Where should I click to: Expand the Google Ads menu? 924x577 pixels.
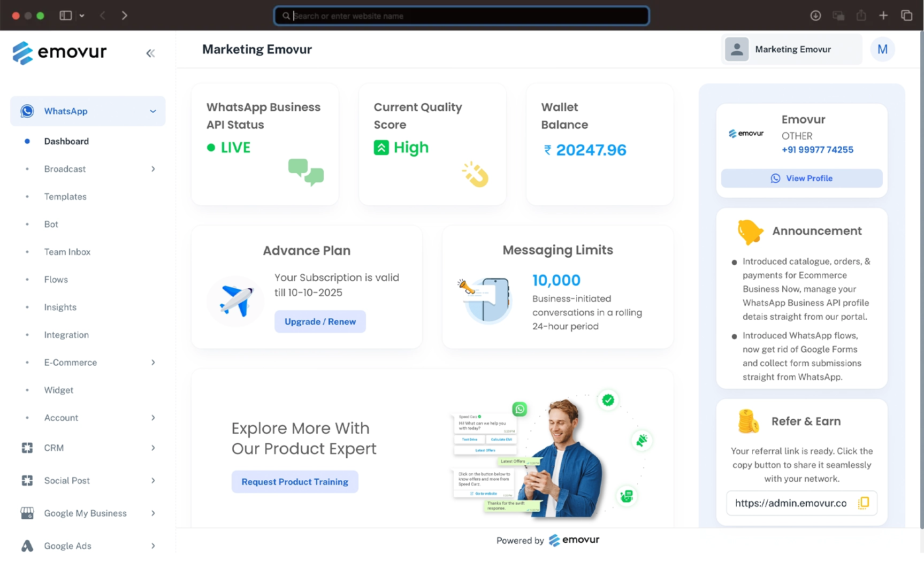tap(153, 545)
